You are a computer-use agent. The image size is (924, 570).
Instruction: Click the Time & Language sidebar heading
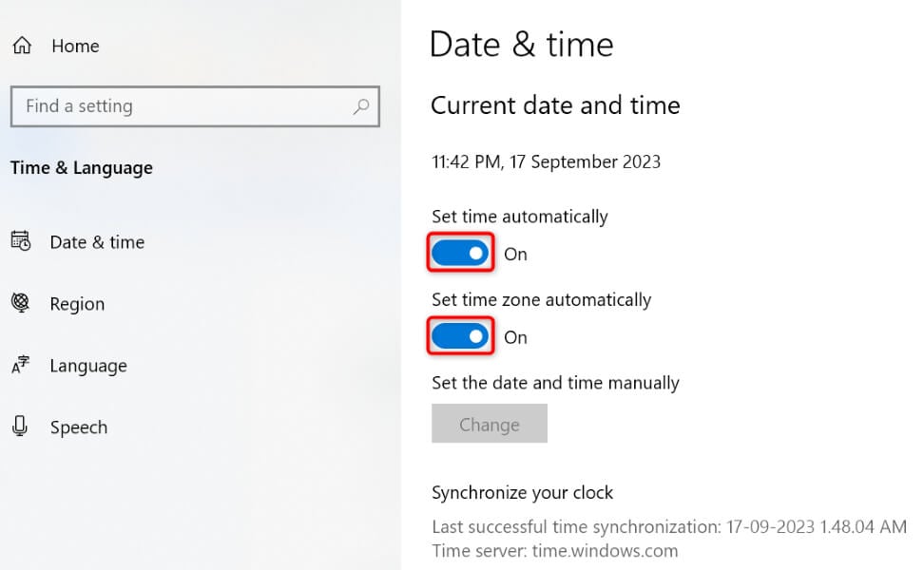(82, 168)
